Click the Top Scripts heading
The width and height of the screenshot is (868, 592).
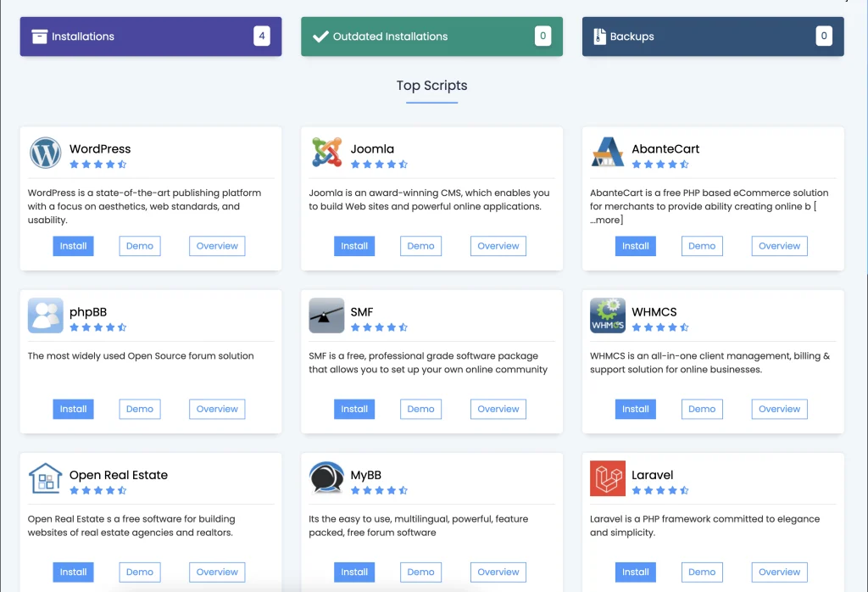click(x=431, y=86)
